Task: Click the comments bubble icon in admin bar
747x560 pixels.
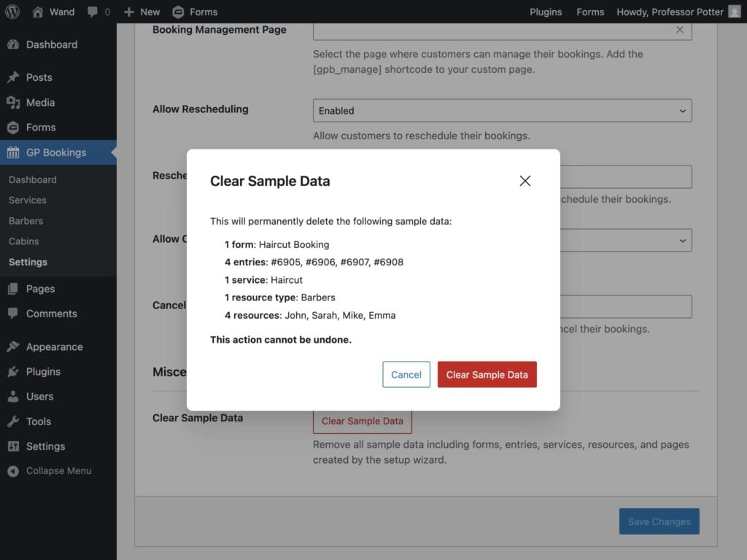Action: 93,12
